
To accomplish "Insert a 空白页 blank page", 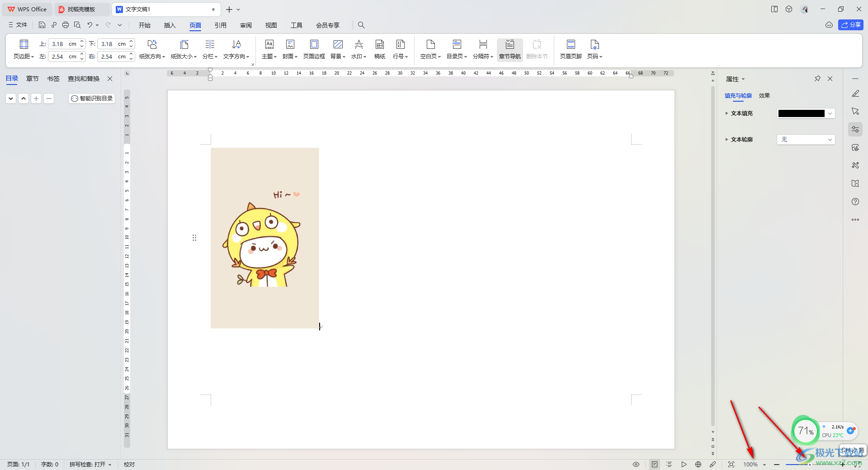I will pyautogui.click(x=430, y=50).
